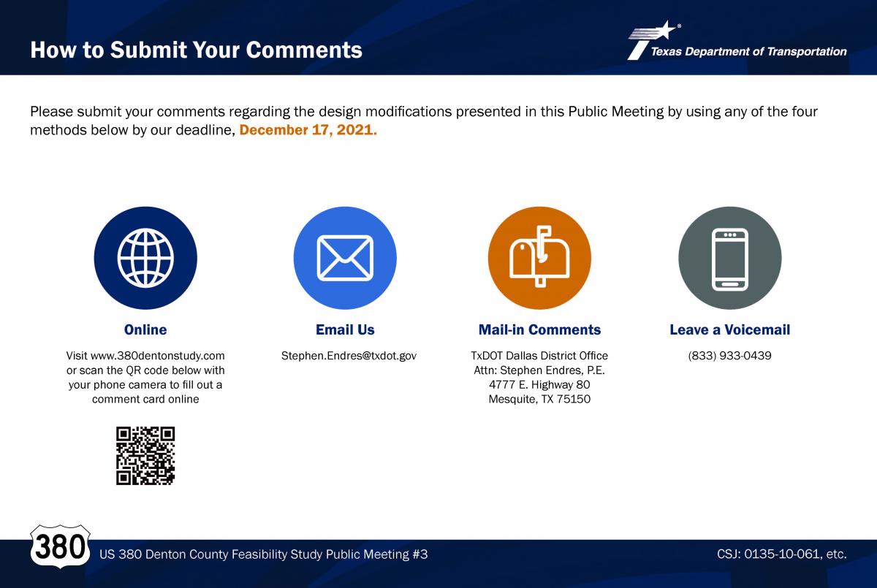
Task: Click 'or scan the QR code below with' line
Action: pyautogui.click(x=145, y=370)
